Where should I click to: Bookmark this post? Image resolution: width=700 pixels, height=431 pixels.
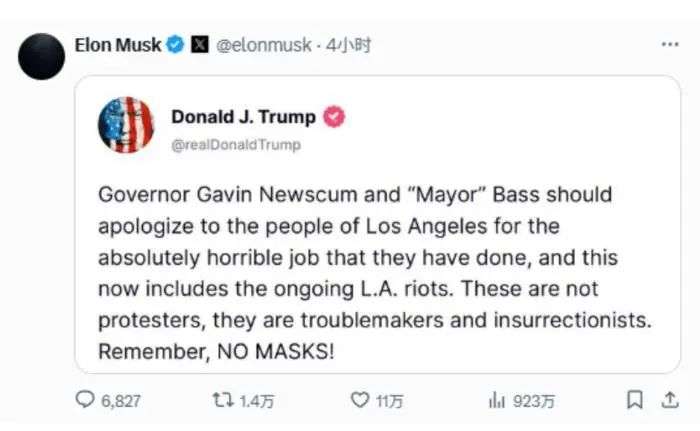[x=634, y=400]
